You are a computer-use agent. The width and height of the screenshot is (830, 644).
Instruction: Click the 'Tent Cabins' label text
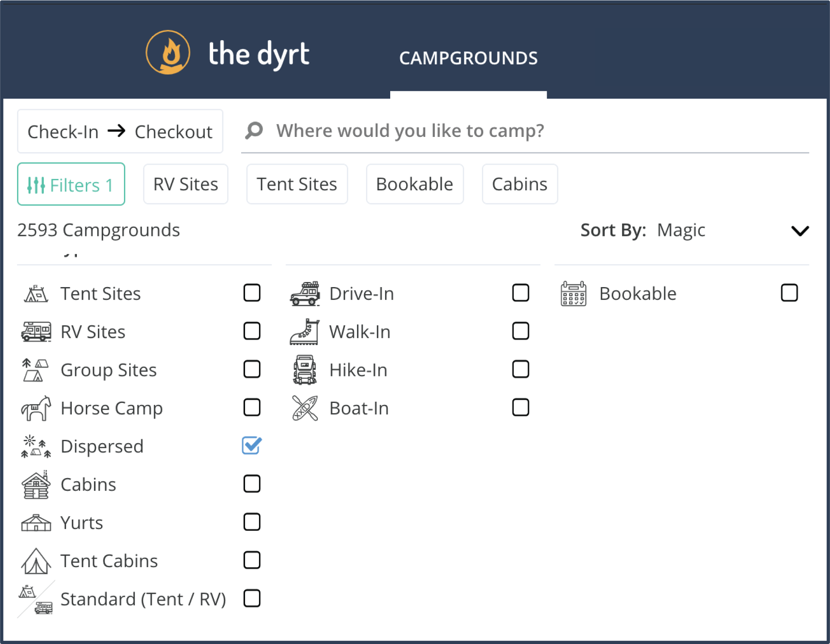click(x=109, y=561)
